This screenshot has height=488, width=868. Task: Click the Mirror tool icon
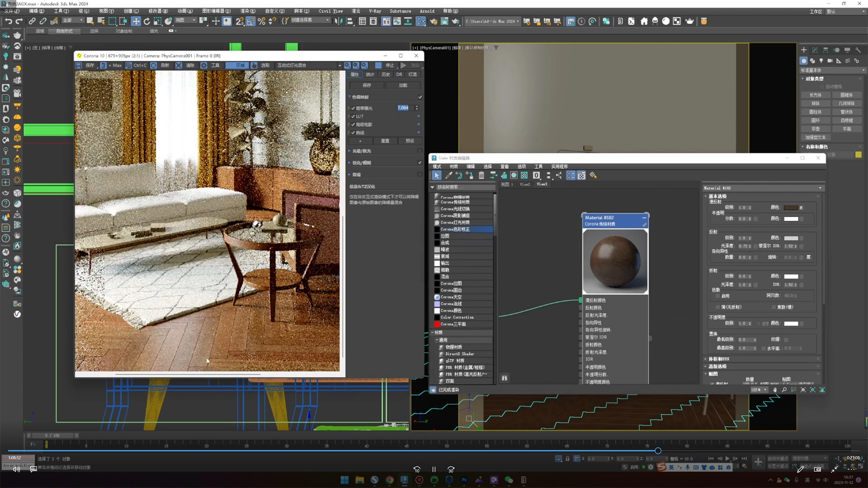pyautogui.click(x=338, y=21)
